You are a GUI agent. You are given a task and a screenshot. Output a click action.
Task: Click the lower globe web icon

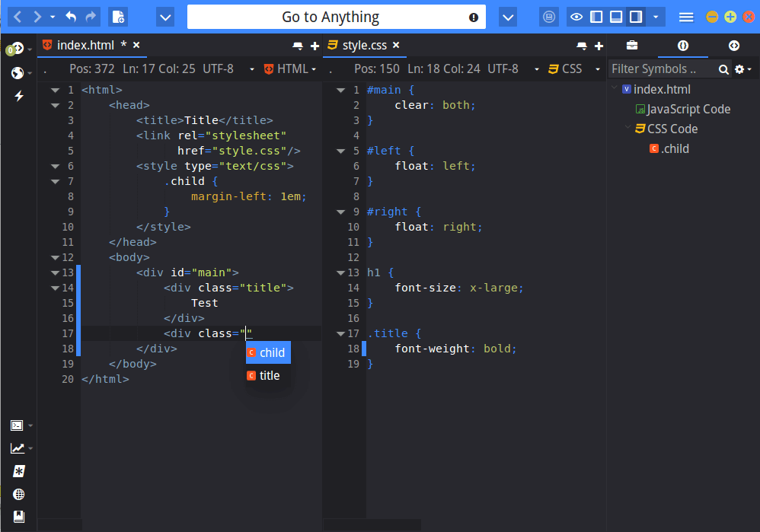point(19,494)
